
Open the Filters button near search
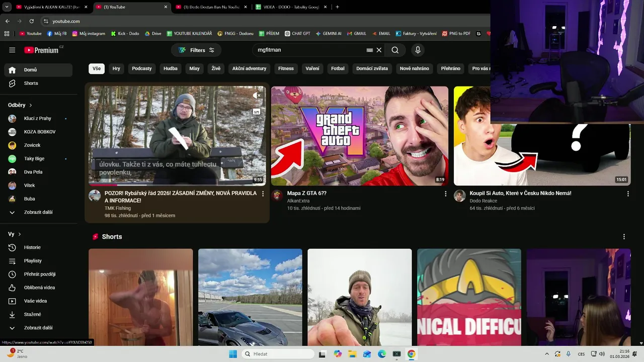(196, 50)
